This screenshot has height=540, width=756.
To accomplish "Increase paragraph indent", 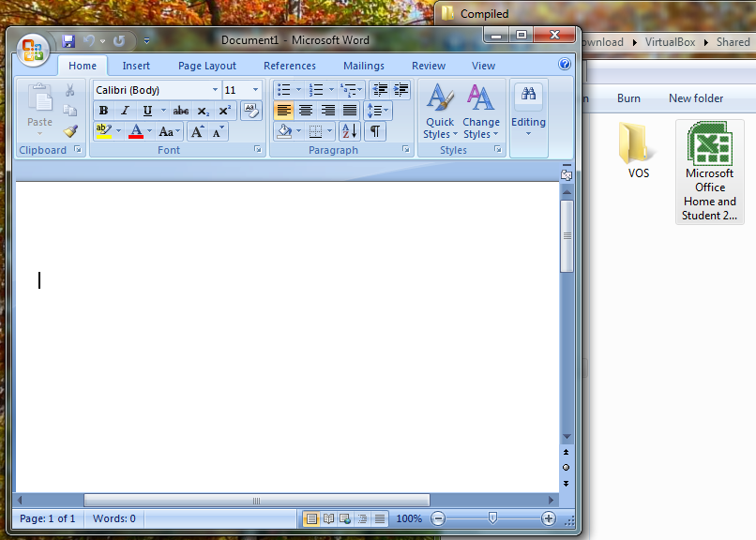I will click(401, 90).
